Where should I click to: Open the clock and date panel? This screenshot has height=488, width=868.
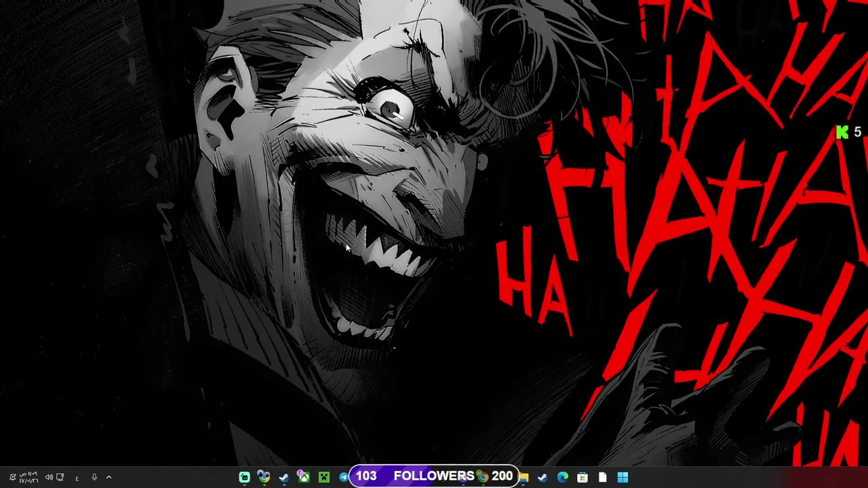(28, 477)
